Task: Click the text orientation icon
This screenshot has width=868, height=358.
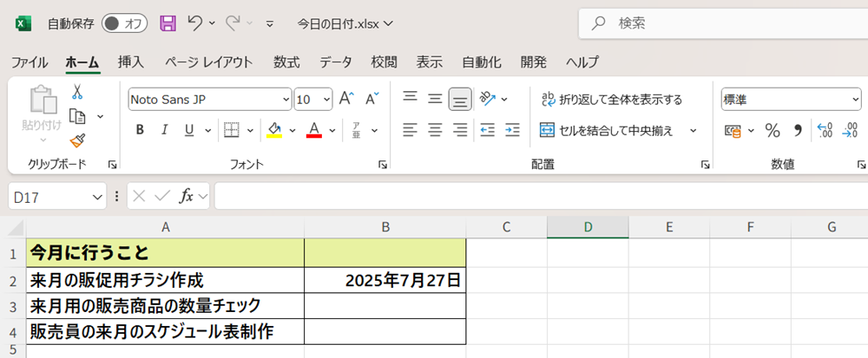Action: (x=488, y=99)
